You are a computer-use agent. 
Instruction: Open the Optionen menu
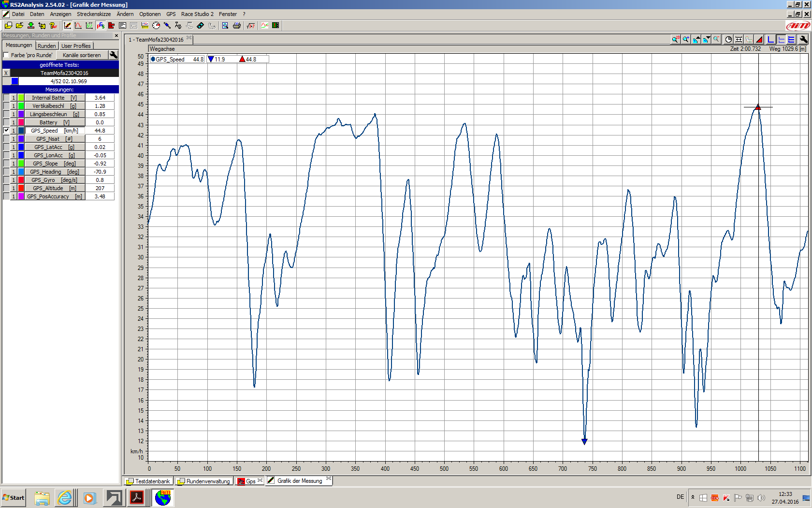pyautogui.click(x=150, y=14)
